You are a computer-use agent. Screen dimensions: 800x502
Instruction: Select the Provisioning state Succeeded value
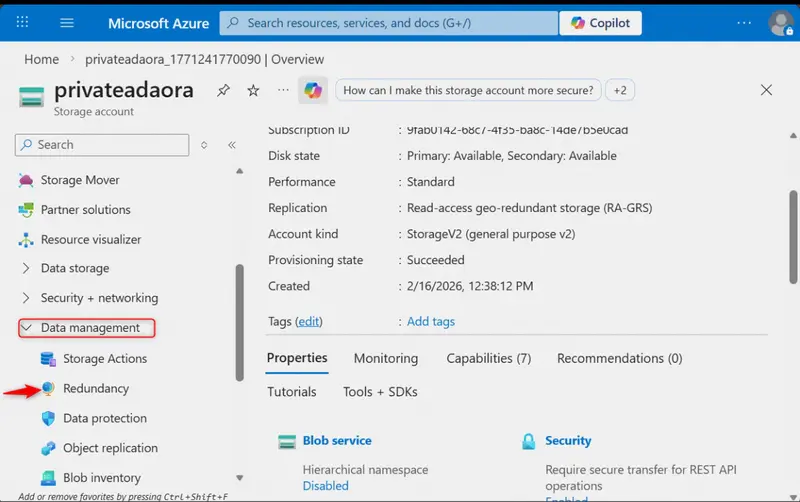click(436, 260)
